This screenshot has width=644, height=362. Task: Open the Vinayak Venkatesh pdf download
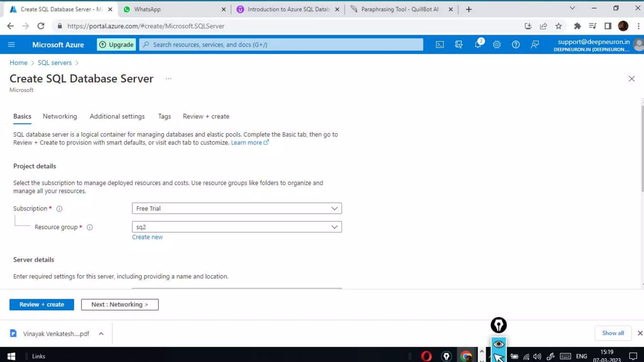56,334
